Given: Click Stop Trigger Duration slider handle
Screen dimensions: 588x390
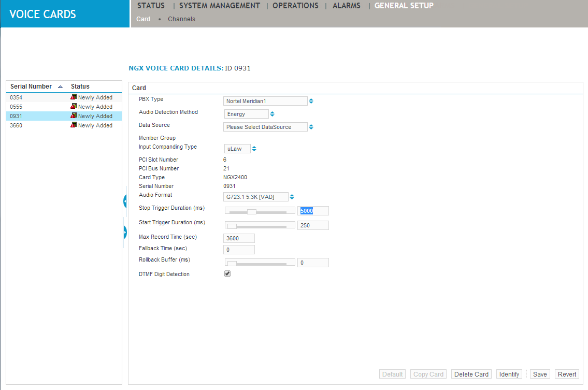Looking at the screenshot, I should coord(251,211).
